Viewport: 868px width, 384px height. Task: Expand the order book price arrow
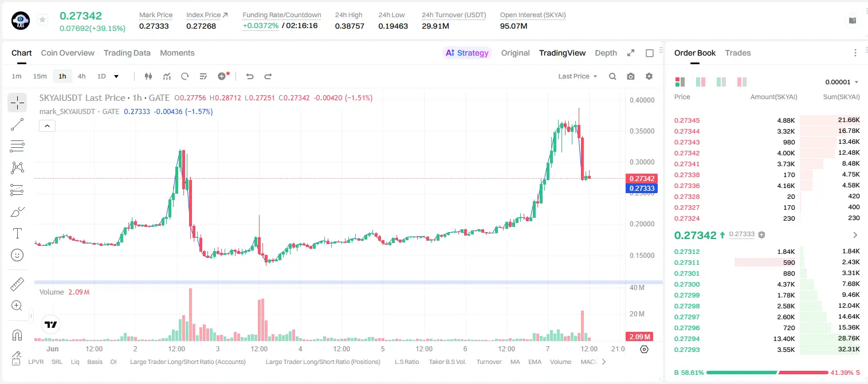pyautogui.click(x=855, y=235)
